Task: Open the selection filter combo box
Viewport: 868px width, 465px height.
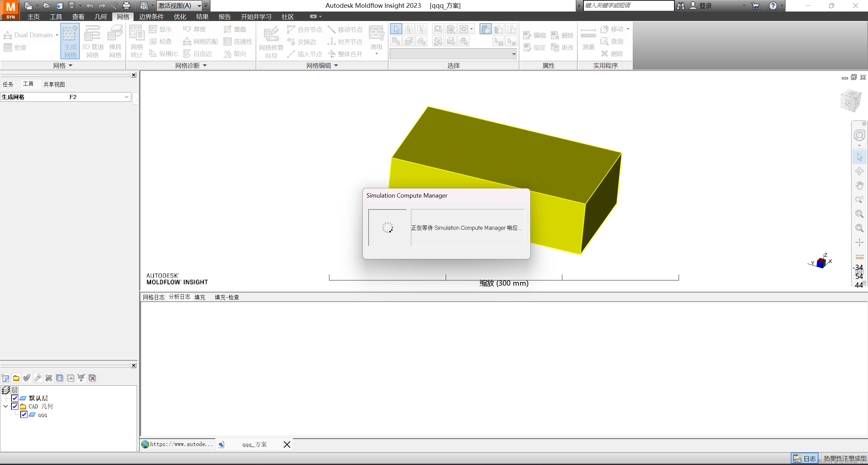Action: [453, 54]
